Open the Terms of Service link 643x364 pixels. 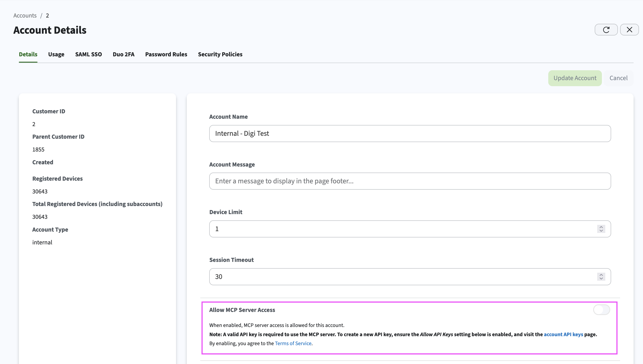pyautogui.click(x=293, y=343)
